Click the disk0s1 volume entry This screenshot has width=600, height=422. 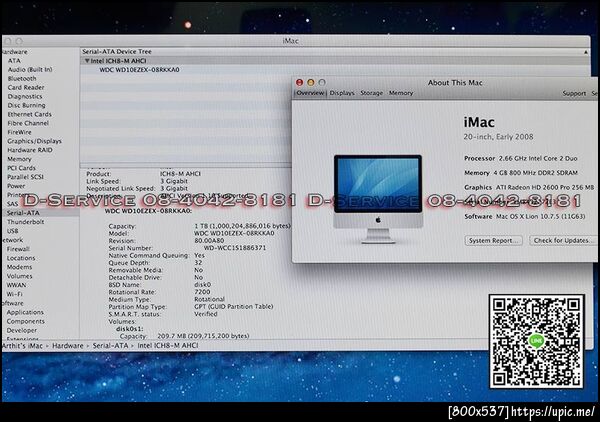(129, 329)
